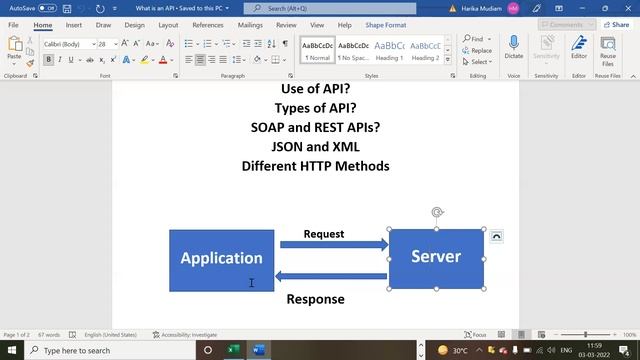Image resolution: width=640 pixels, height=360 pixels.
Task: Apply the Heading 1 style
Action: [x=389, y=50]
